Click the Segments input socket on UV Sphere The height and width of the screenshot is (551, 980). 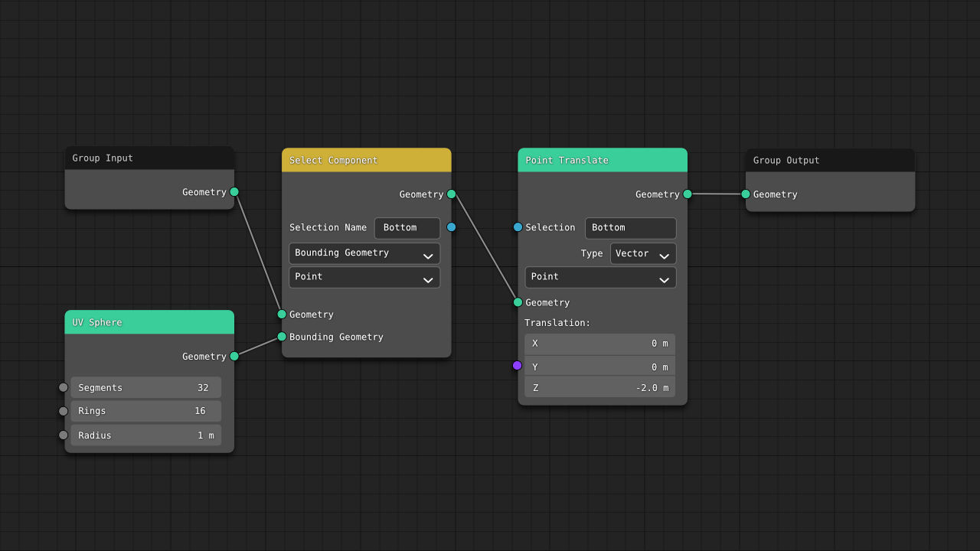[64, 387]
